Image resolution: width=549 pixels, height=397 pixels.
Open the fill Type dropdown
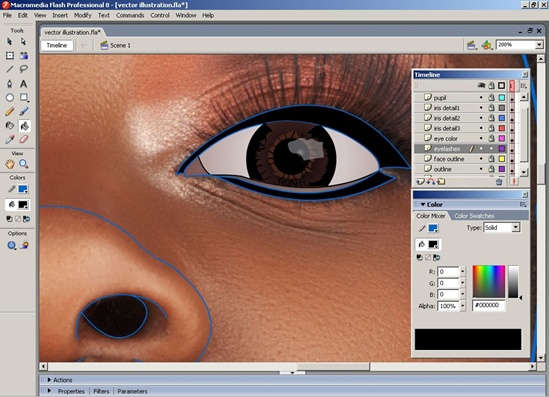point(516,228)
